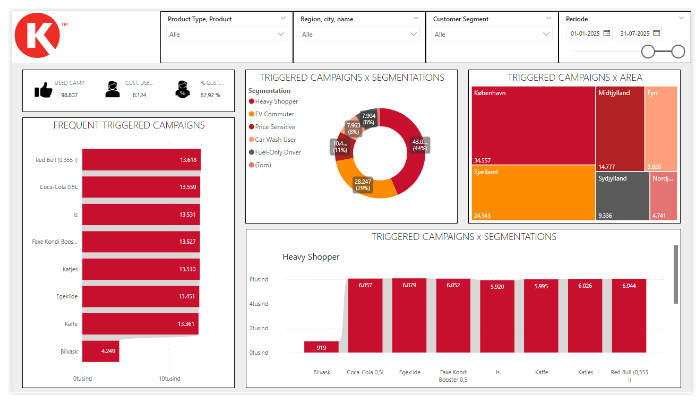Click the customer person icon in KPI card
Image resolution: width=700 pixels, height=400 pixels.
click(x=112, y=89)
